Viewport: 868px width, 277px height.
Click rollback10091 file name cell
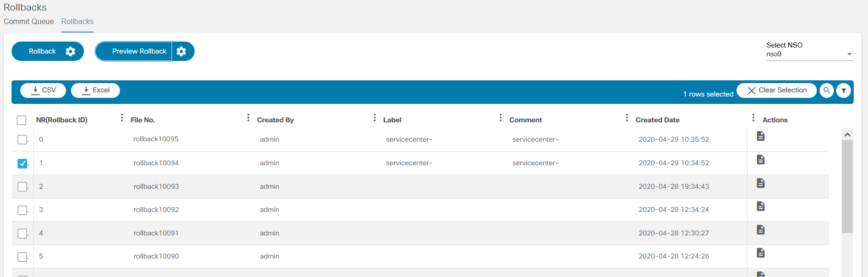pos(156,233)
